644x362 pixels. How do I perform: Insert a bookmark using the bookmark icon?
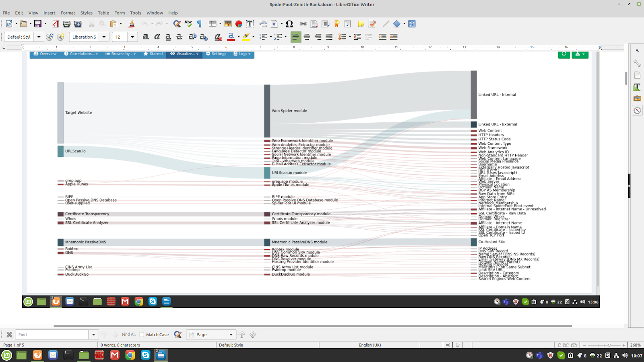click(x=337, y=24)
